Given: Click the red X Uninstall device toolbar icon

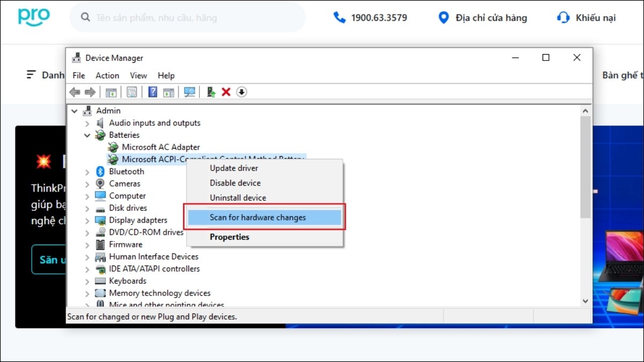Looking at the screenshot, I should 226,92.
